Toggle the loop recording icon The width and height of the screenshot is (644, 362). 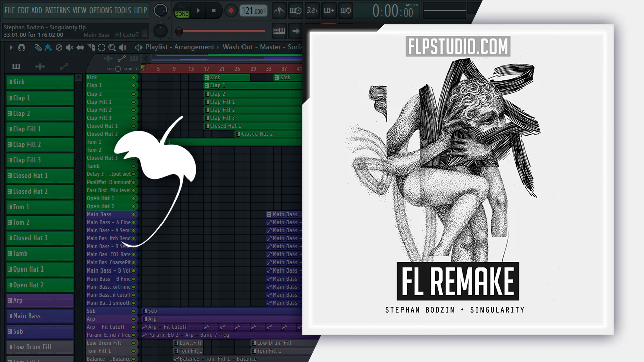coord(345,10)
